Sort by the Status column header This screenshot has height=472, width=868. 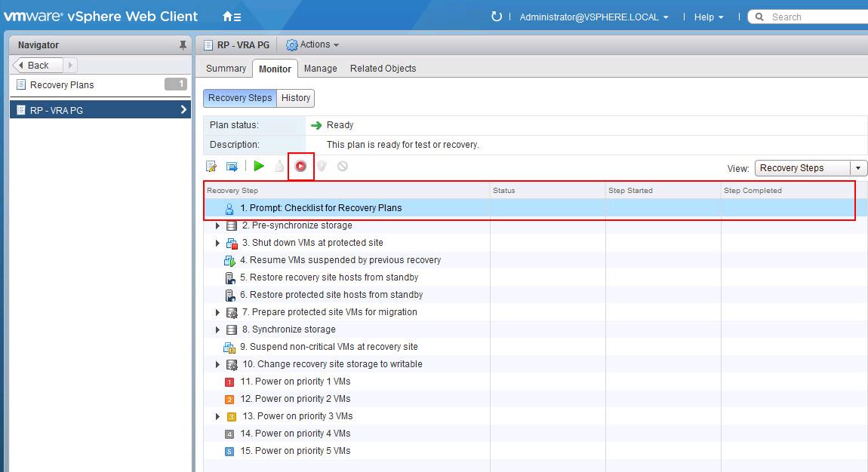pos(548,191)
